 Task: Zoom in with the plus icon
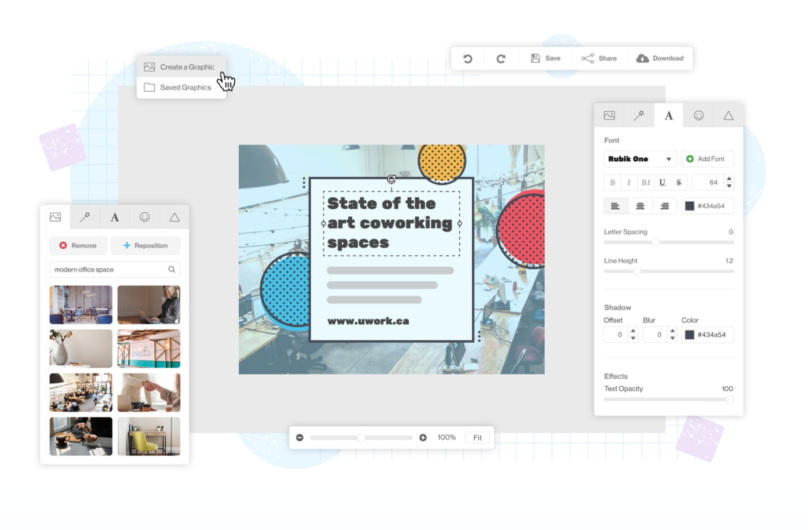click(423, 438)
